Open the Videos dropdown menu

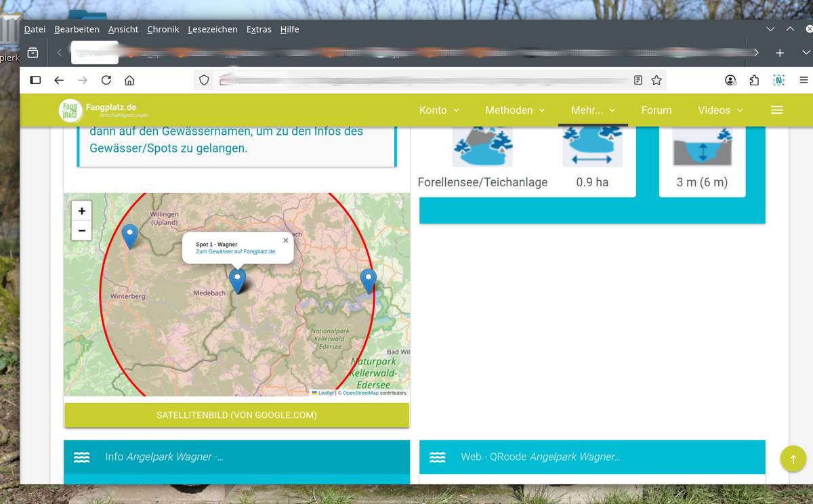click(720, 110)
